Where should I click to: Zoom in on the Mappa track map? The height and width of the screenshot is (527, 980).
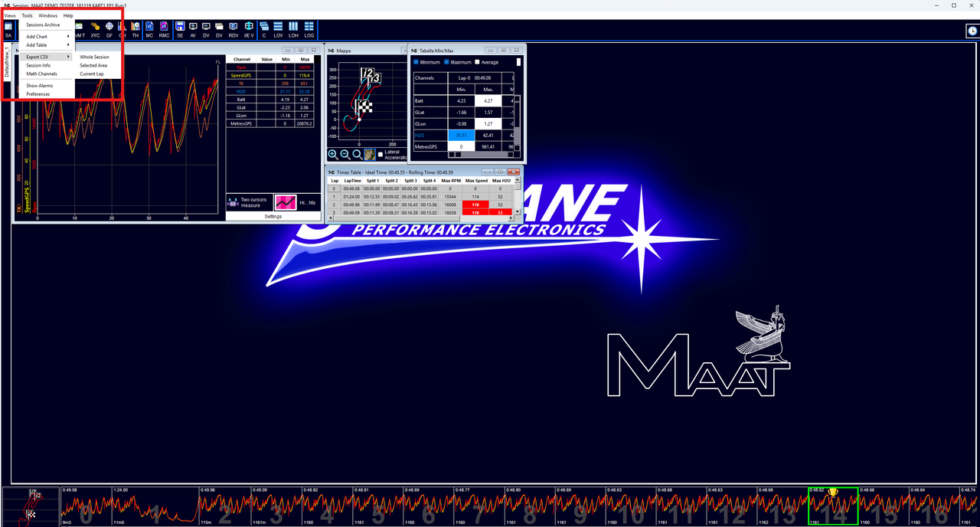pos(332,154)
